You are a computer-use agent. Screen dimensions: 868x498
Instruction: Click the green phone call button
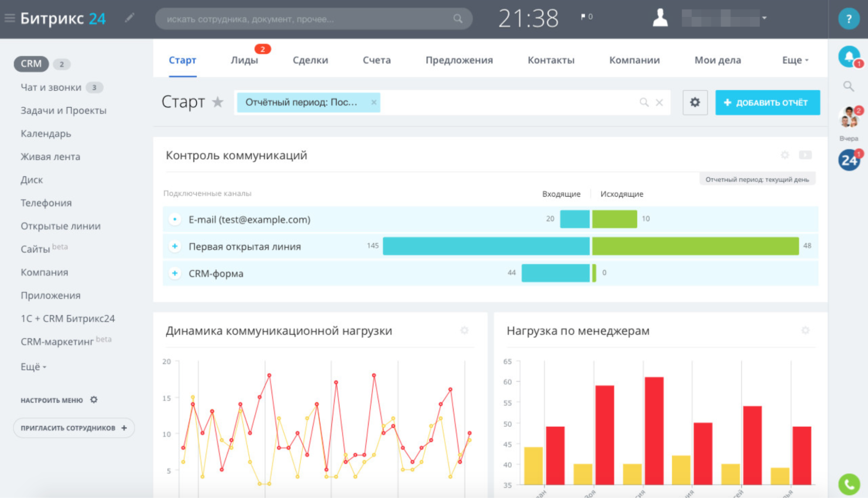(x=849, y=484)
